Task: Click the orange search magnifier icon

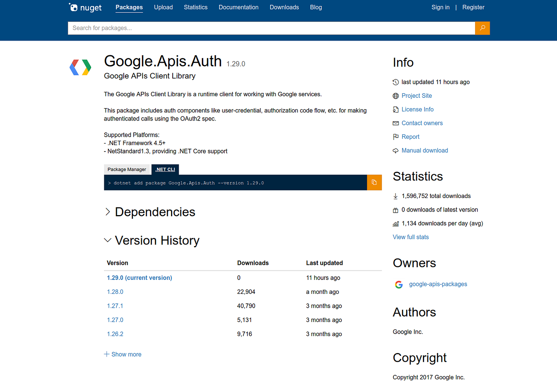Action: tap(482, 28)
